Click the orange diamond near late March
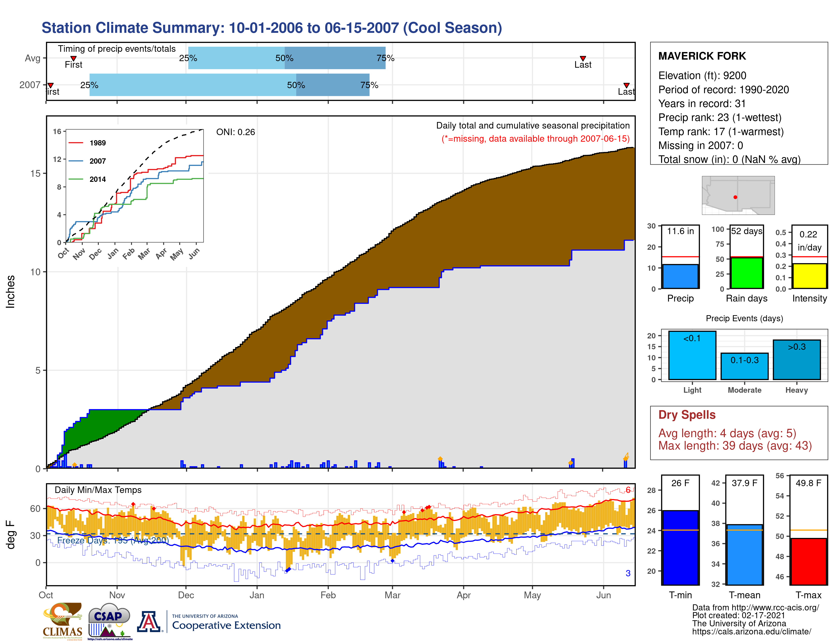This screenshot has height=644, width=834. click(x=440, y=459)
